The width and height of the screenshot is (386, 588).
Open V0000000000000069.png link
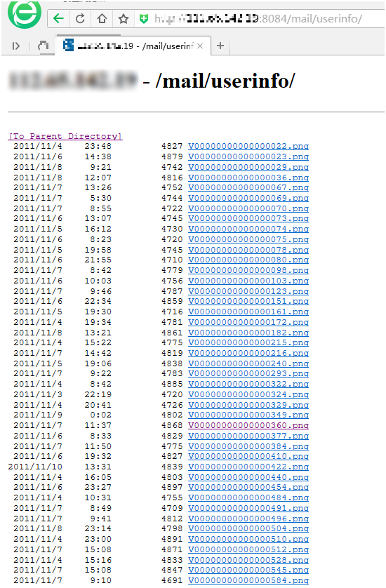coord(248,198)
